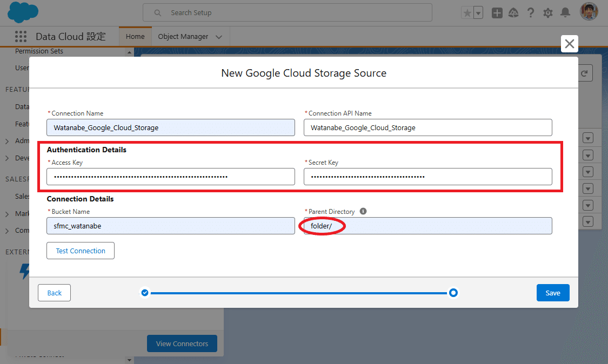This screenshot has height=364, width=608.
Task: Focus the Search Setup field
Action: coord(288,13)
